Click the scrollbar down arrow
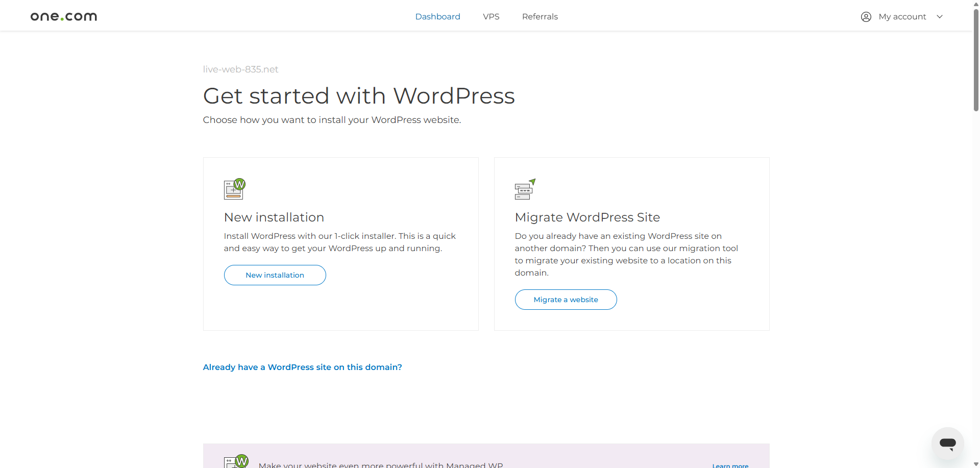 point(976,464)
